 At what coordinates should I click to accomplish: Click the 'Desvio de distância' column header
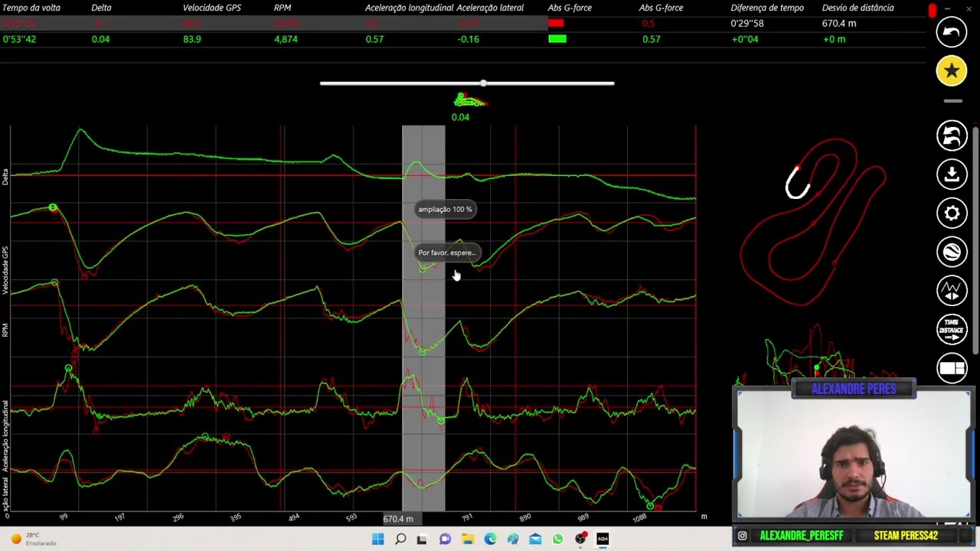pyautogui.click(x=857, y=8)
